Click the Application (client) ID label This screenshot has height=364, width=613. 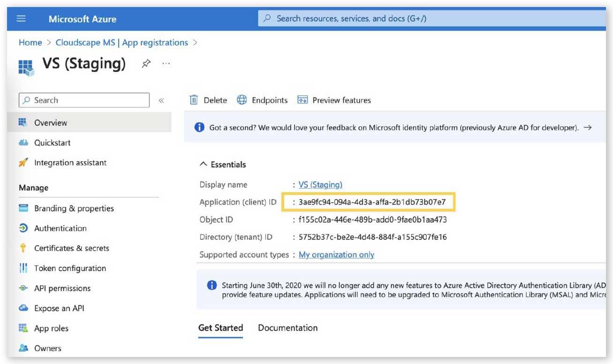click(238, 202)
